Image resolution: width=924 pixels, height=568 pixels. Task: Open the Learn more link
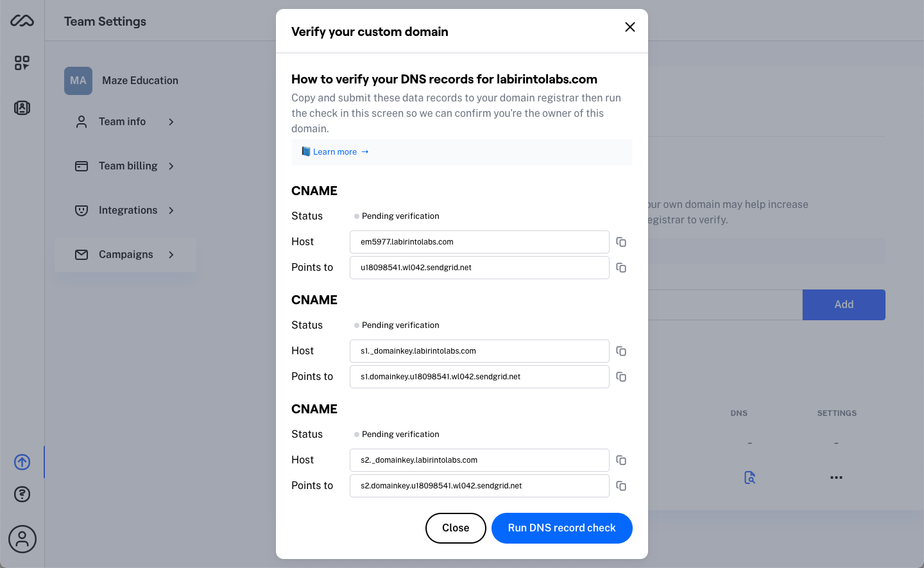(x=335, y=151)
